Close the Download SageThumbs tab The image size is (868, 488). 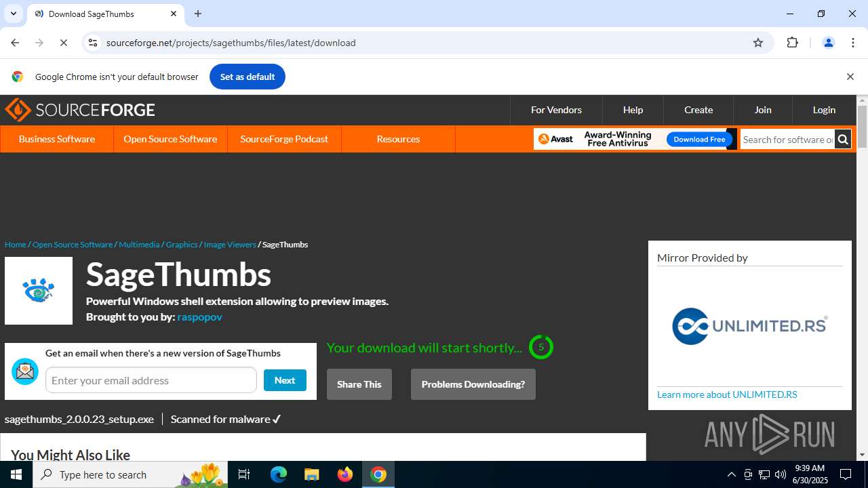174,14
